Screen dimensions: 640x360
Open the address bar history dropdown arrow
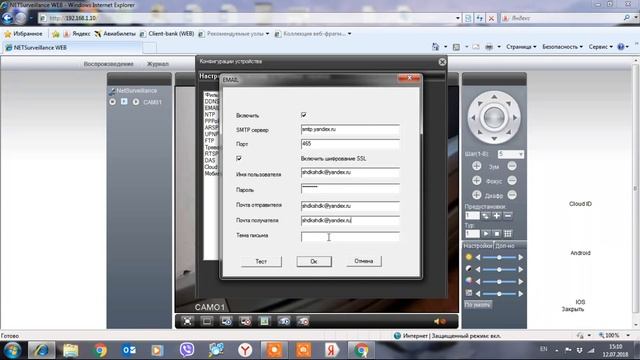(458, 18)
